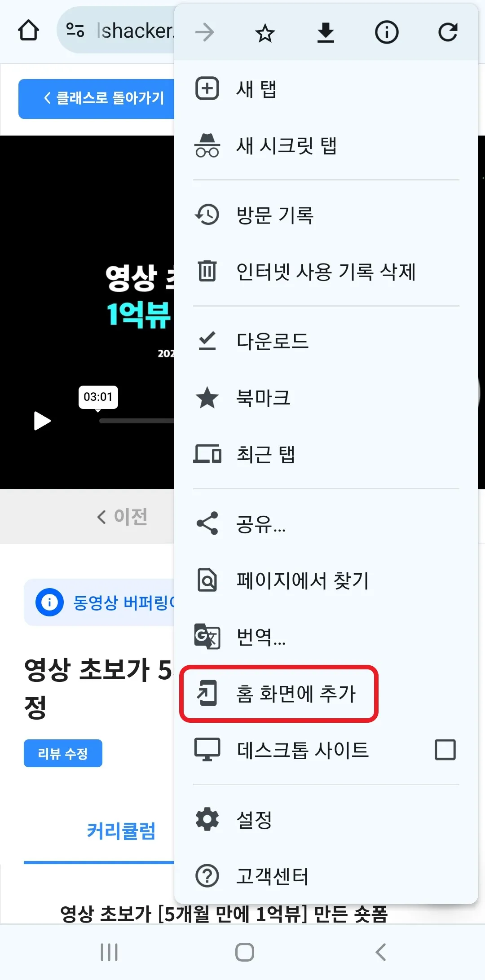Reload the page with refresh icon

448,32
